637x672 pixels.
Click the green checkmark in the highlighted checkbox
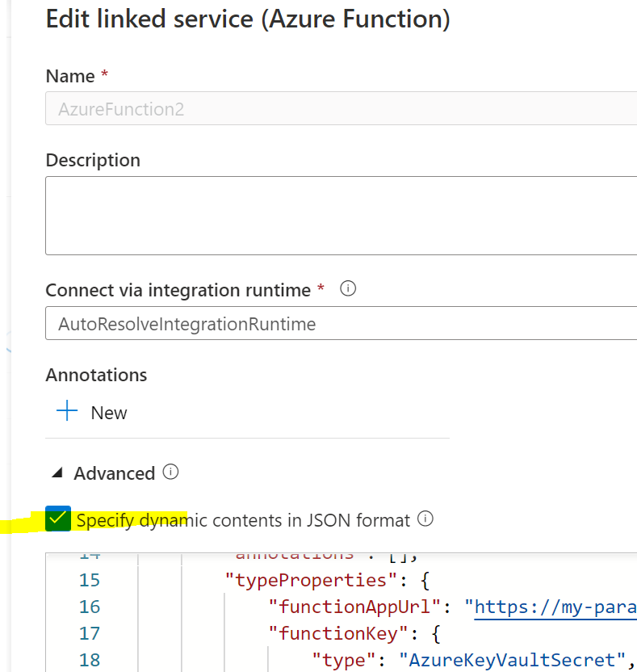pos(57,519)
